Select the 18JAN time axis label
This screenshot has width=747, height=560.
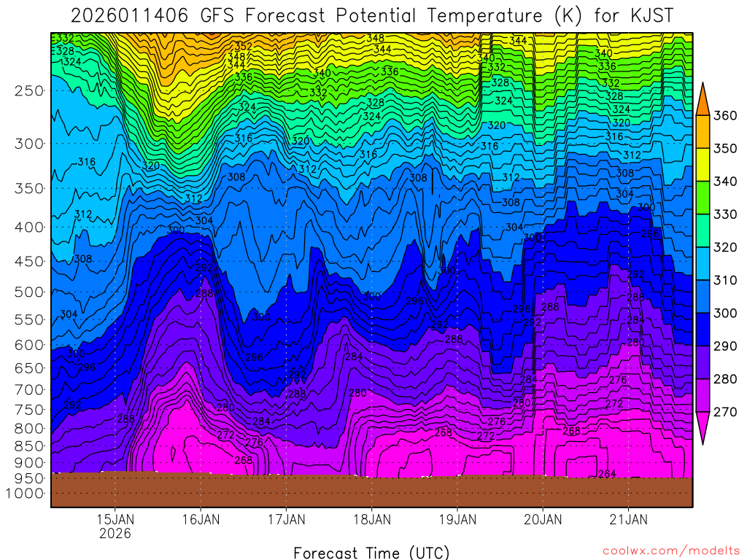point(371,519)
